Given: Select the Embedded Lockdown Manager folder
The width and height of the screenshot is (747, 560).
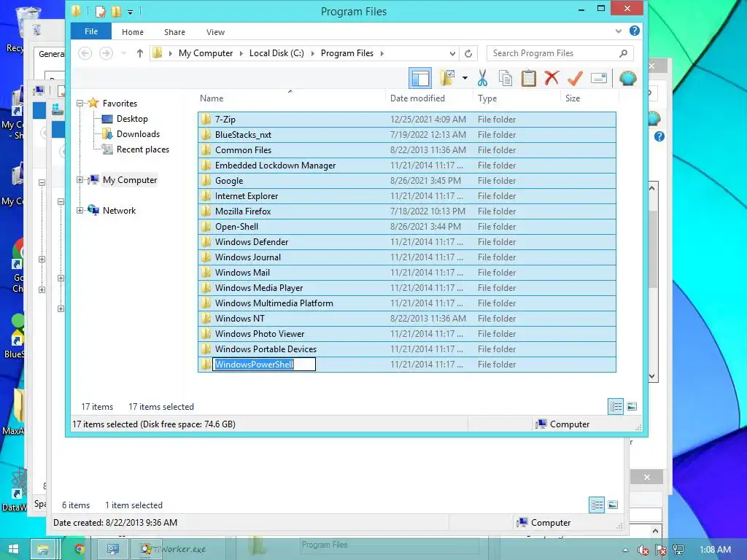Looking at the screenshot, I should 407,166.
